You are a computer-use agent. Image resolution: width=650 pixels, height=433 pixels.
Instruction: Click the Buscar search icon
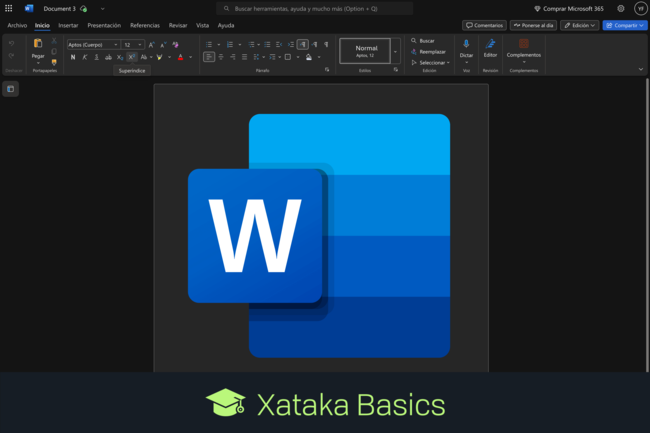click(414, 41)
